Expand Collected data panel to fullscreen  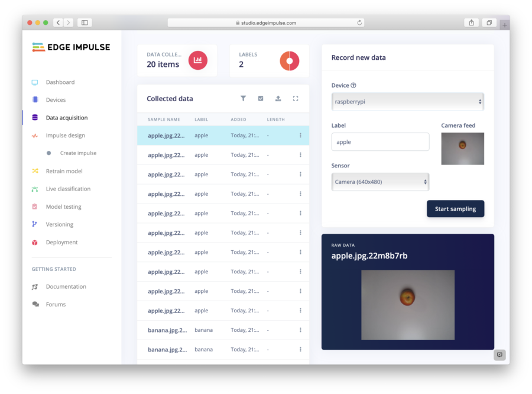296,99
